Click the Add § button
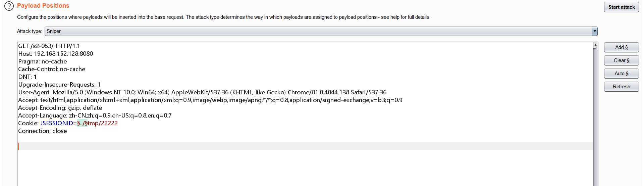 point(621,47)
